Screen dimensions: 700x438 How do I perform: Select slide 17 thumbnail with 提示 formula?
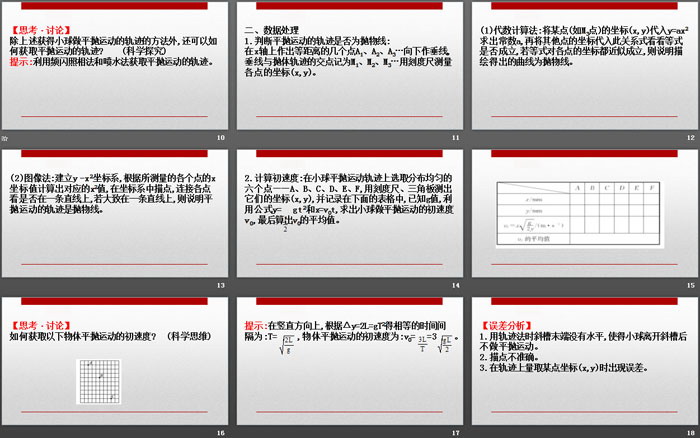[x=350, y=361]
